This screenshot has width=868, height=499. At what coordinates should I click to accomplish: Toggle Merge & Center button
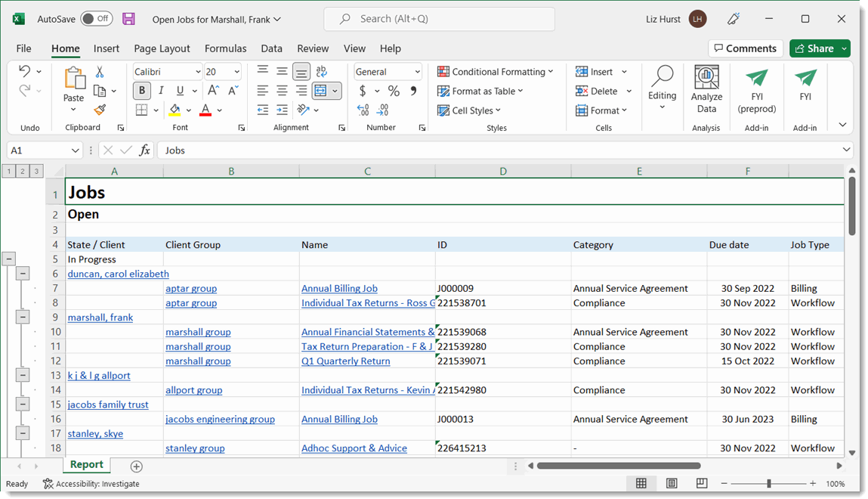320,90
